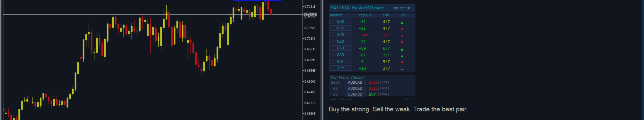Click the flat direction dash in JPY row
Screen dimensions: 644x120
click(402, 69)
